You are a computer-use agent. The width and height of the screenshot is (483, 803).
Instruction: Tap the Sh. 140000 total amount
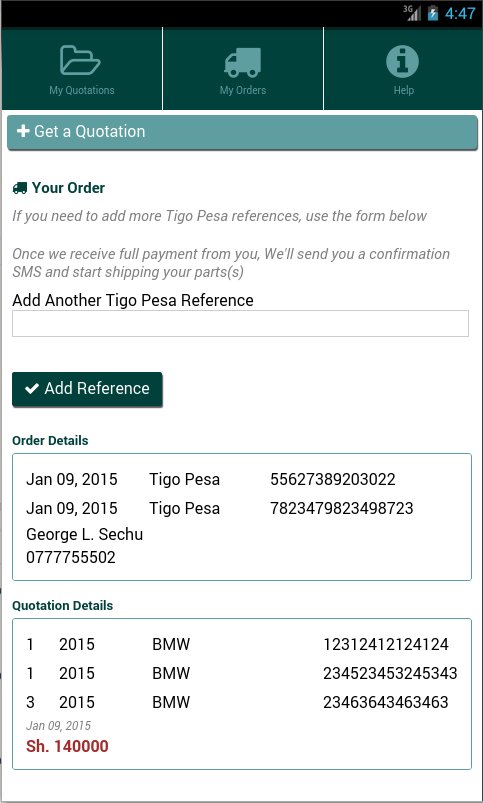[x=67, y=746]
